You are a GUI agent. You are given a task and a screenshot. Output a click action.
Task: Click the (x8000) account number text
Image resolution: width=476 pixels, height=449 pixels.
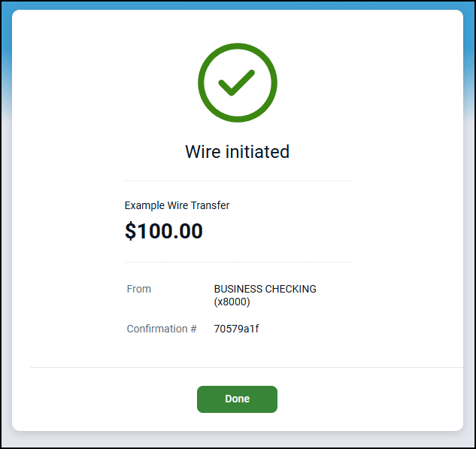click(232, 302)
